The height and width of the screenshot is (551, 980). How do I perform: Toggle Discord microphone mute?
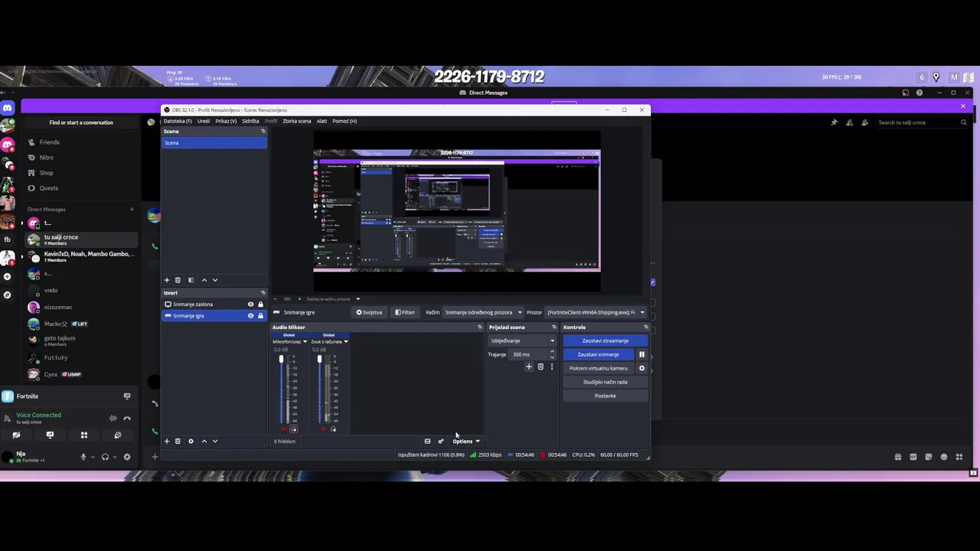click(x=83, y=457)
